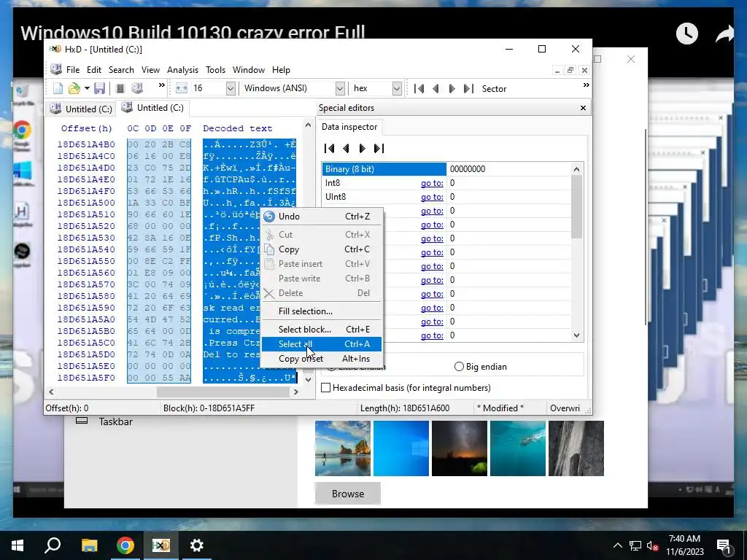Select the night sky tent background thumbnail
This screenshot has width=747, height=560.
(x=460, y=448)
